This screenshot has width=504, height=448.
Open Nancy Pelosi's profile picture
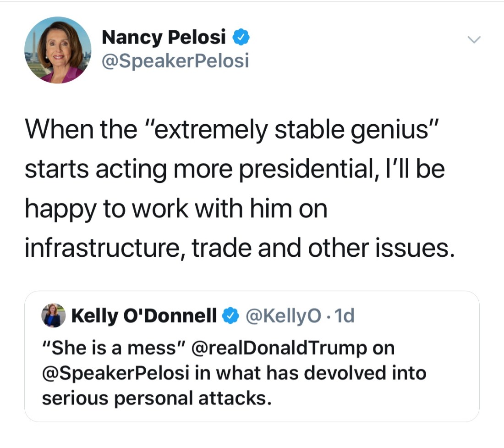click(58, 50)
